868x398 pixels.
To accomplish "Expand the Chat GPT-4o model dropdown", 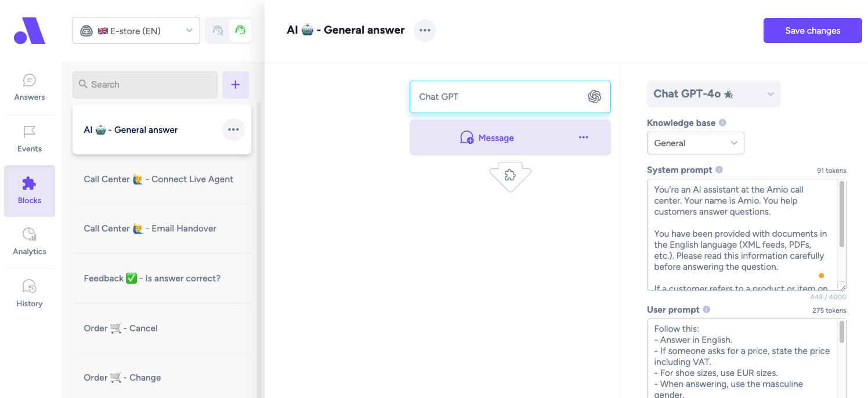I will coord(714,94).
